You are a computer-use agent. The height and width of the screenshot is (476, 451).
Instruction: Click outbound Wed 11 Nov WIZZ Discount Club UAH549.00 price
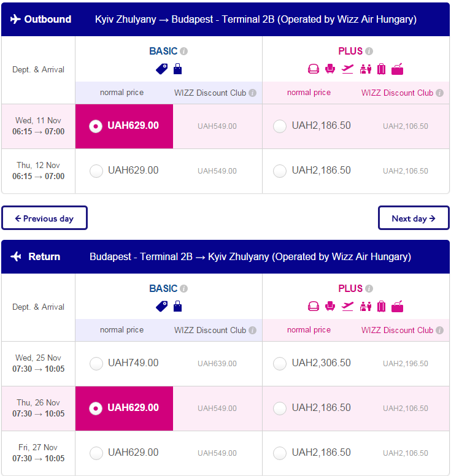click(217, 126)
